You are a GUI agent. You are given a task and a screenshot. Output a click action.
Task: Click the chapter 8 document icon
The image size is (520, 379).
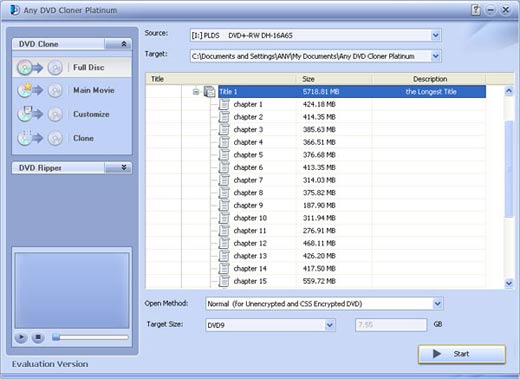click(x=224, y=193)
